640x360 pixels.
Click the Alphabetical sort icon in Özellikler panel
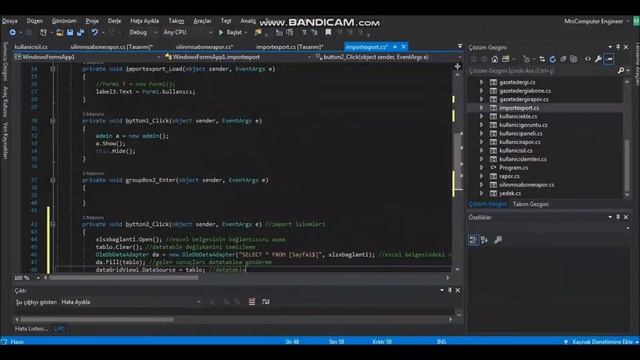484,240
